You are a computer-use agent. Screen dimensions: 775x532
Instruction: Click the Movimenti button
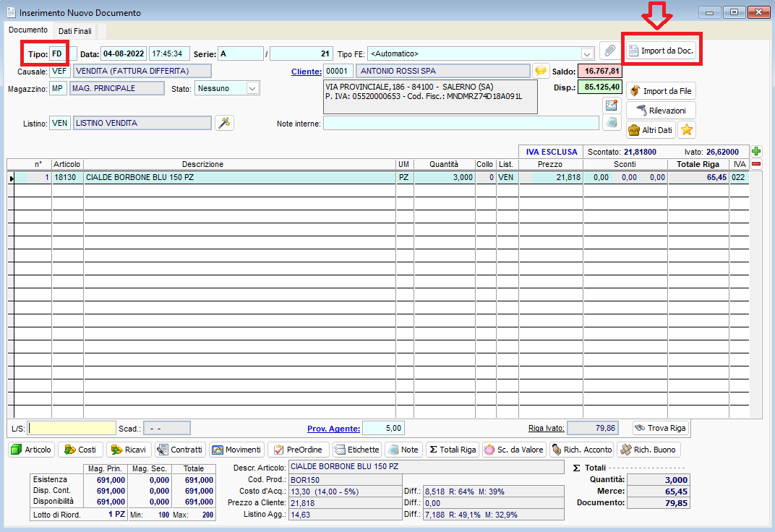pos(237,450)
